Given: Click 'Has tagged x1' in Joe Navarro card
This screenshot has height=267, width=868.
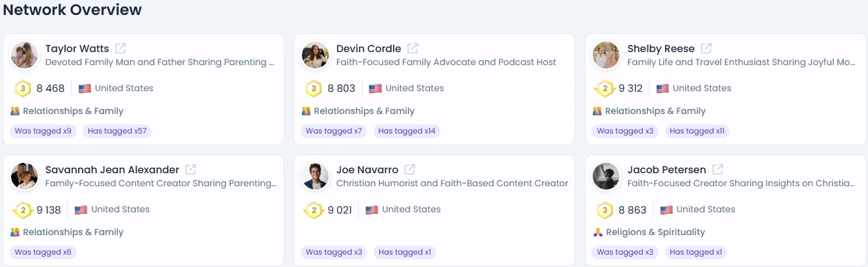Looking at the screenshot, I should [x=405, y=252].
